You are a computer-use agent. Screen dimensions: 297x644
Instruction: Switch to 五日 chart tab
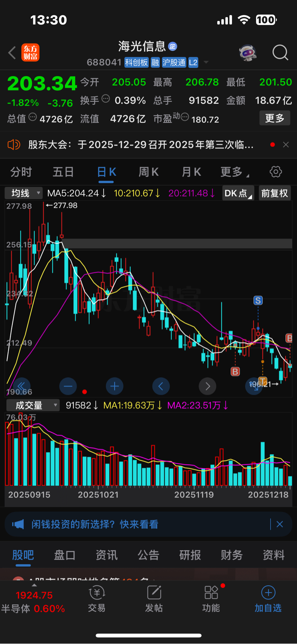click(x=63, y=172)
